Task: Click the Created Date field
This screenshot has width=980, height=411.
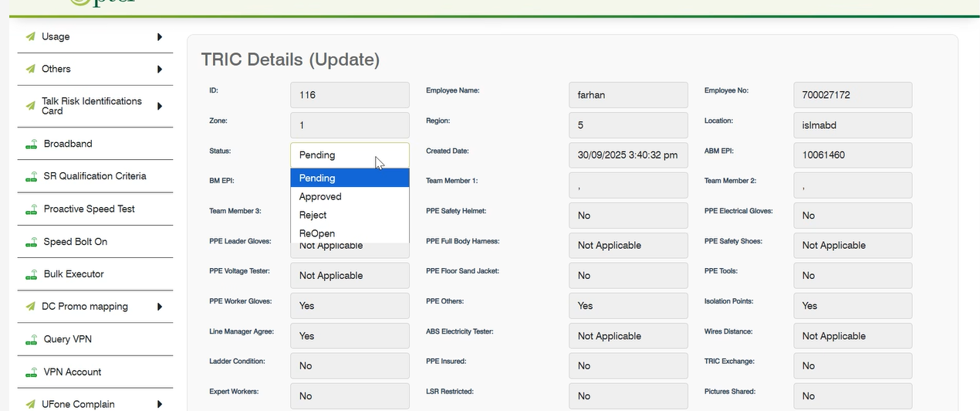Action: pyautogui.click(x=627, y=155)
